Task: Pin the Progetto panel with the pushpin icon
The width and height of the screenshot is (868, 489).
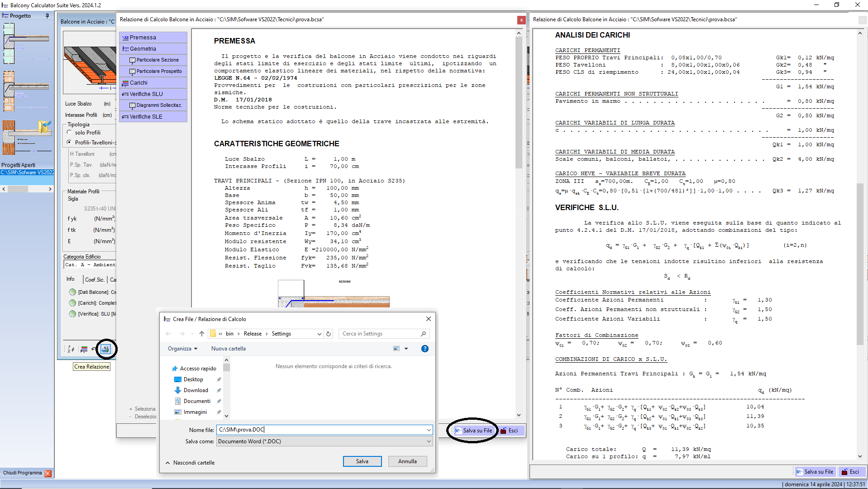Action: [x=47, y=16]
